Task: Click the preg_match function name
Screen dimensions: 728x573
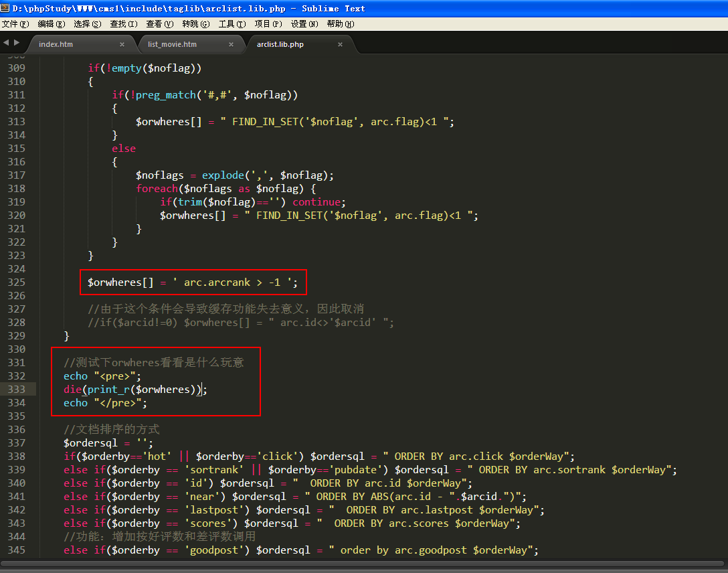Action: [166, 95]
